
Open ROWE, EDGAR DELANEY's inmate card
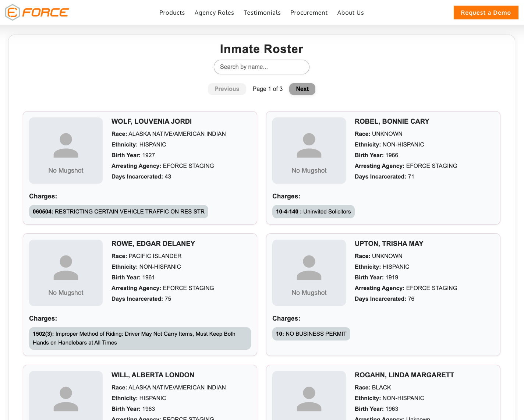click(x=140, y=294)
